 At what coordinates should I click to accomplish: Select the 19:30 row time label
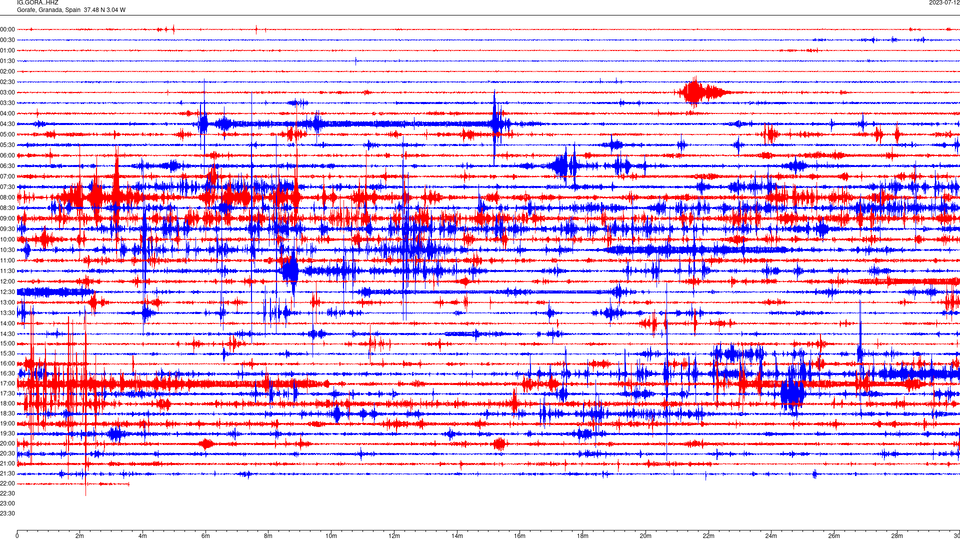[7, 433]
